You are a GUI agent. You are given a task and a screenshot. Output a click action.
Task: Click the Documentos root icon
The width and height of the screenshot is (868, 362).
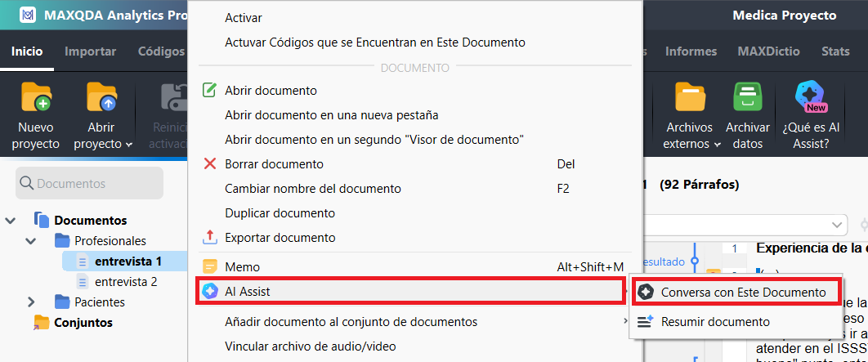point(42,220)
